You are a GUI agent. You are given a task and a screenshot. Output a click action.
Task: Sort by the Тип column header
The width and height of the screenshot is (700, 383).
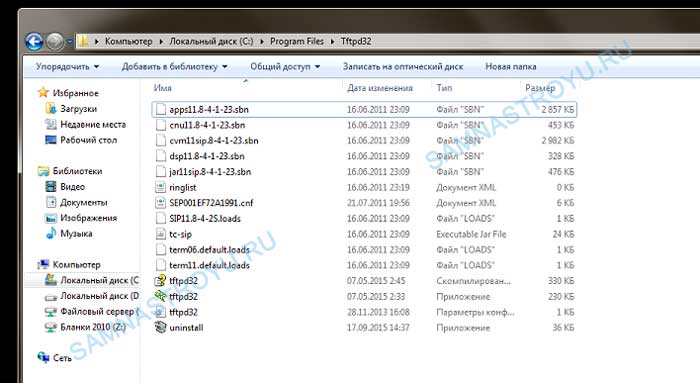444,88
